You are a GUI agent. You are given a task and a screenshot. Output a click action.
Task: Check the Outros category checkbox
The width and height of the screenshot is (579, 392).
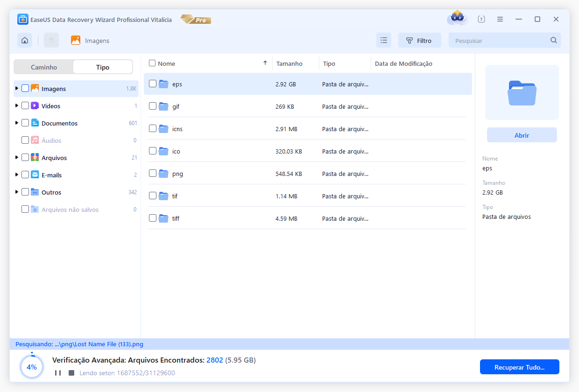pyautogui.click(x=25, y=192)
